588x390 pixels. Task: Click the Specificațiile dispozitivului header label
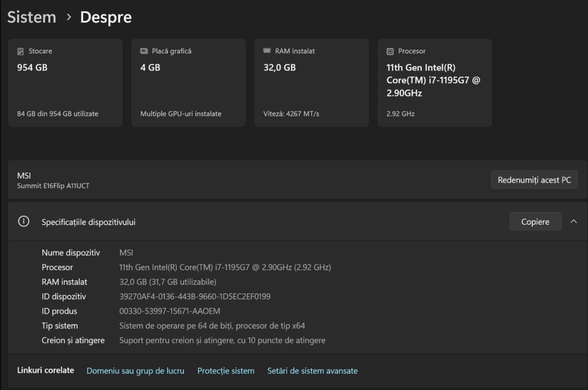click(x=89, y=222)
